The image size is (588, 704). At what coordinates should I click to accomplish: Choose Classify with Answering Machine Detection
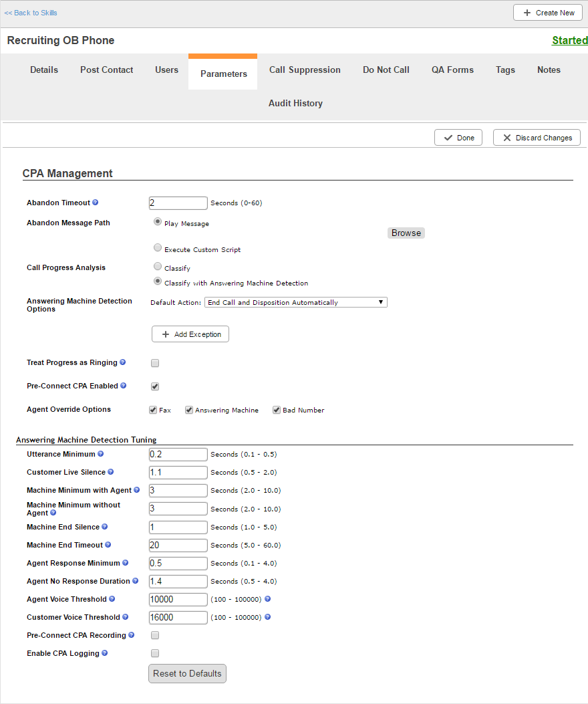pos(158,281)
